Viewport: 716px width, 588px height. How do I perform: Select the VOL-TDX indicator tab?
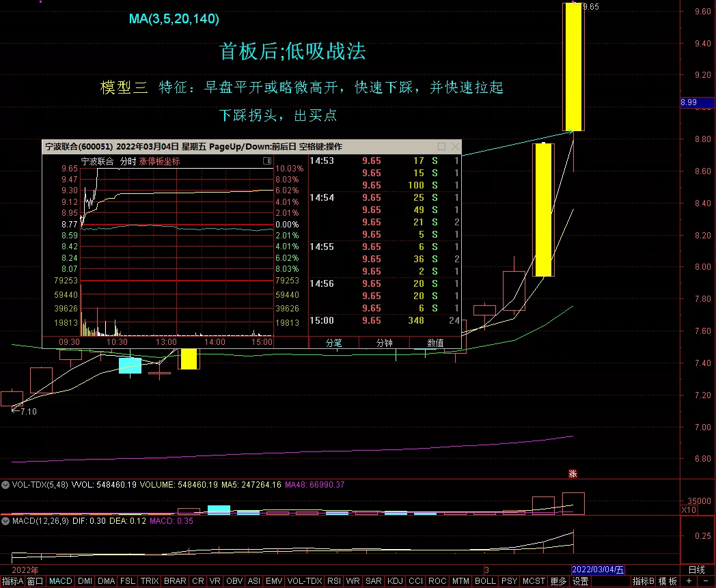[x=305, y=581]
